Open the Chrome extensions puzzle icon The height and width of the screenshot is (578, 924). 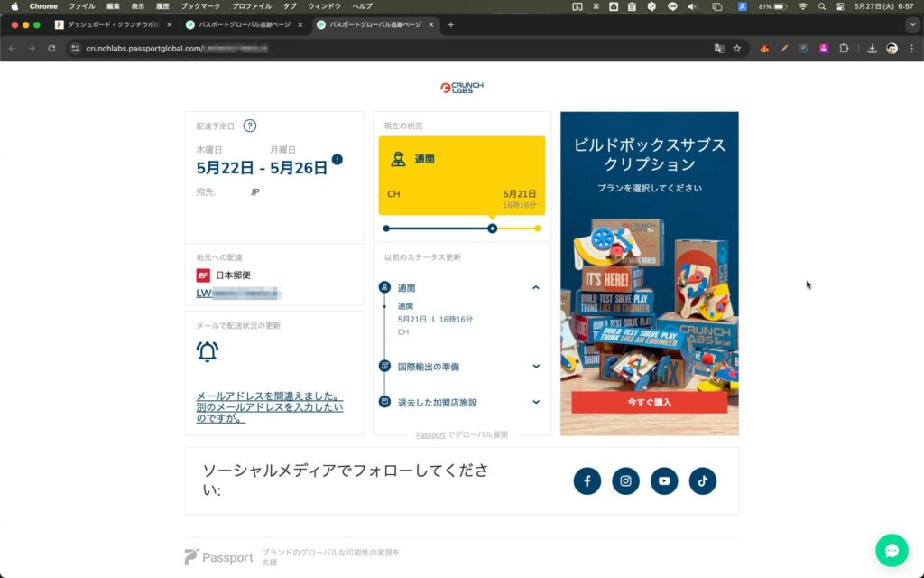point(844,49)
